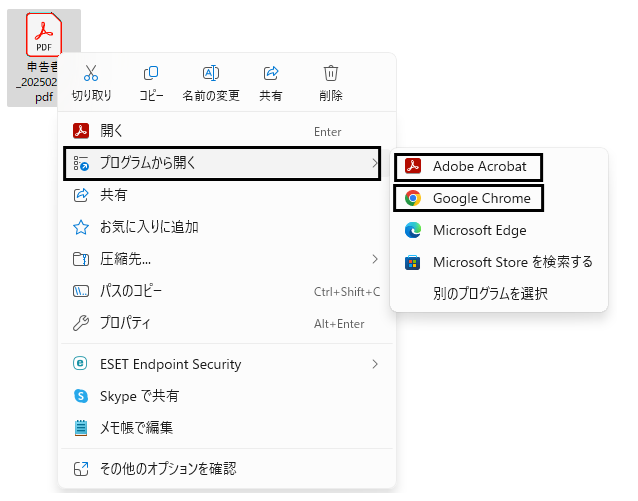
Task: Click the Cut (切り取り) scissors icon
Action: pos(91,73)
